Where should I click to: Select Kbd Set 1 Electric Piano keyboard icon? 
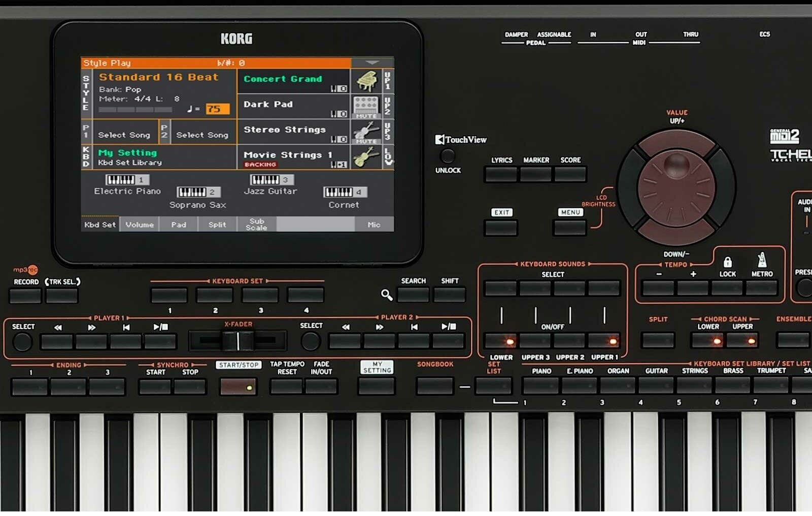pos(127,180)
